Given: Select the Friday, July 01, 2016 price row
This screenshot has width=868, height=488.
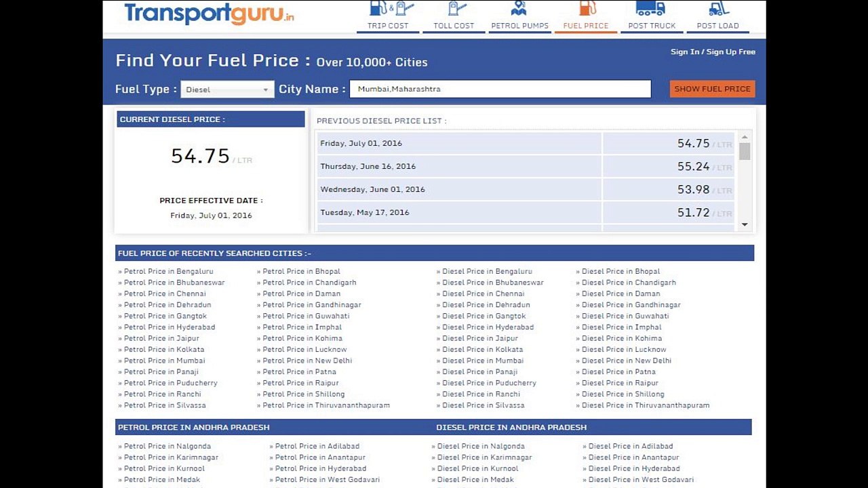Looking at the screenshot, I should pyautogui.click(x=526, y=143).
